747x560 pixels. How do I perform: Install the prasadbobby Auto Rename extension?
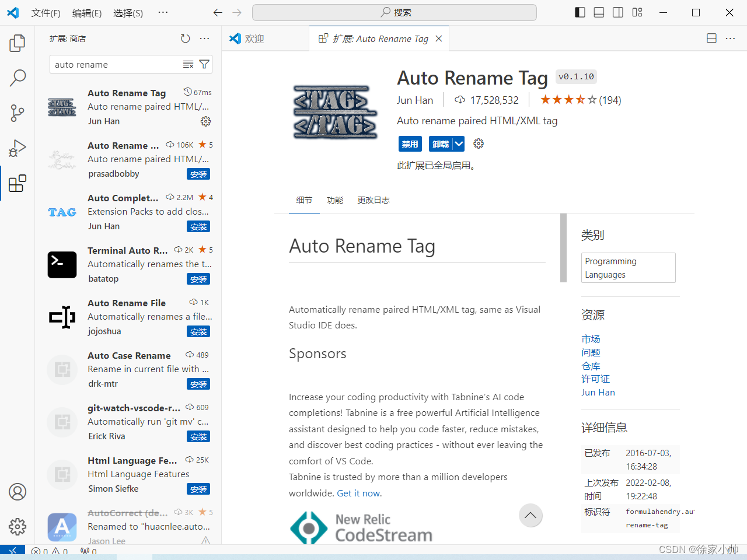pos(198,174)
